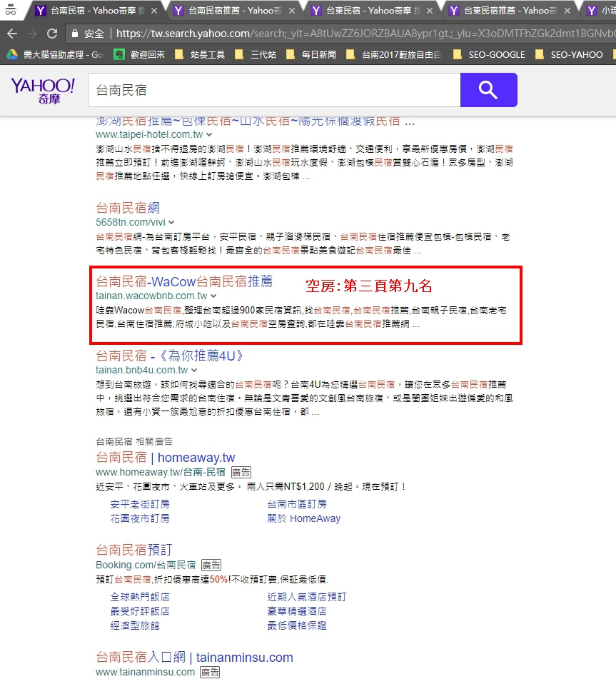Click the browser Back arrow
Viewport: 616px width, 679px height.
[12, 34]
